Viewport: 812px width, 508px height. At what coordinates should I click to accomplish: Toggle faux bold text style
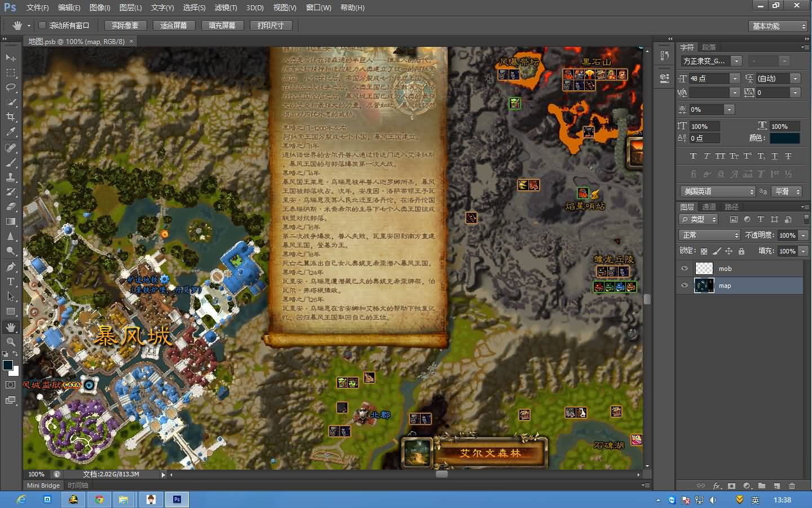693,156
